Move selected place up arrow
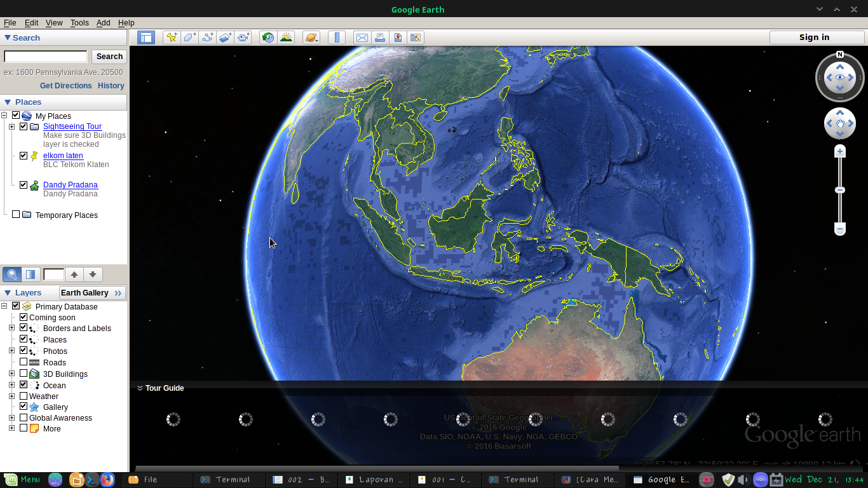The image size is (868, 488). 74,274
